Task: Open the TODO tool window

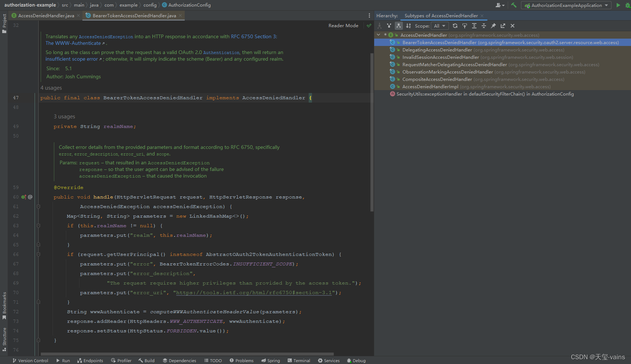Action: 213,361
